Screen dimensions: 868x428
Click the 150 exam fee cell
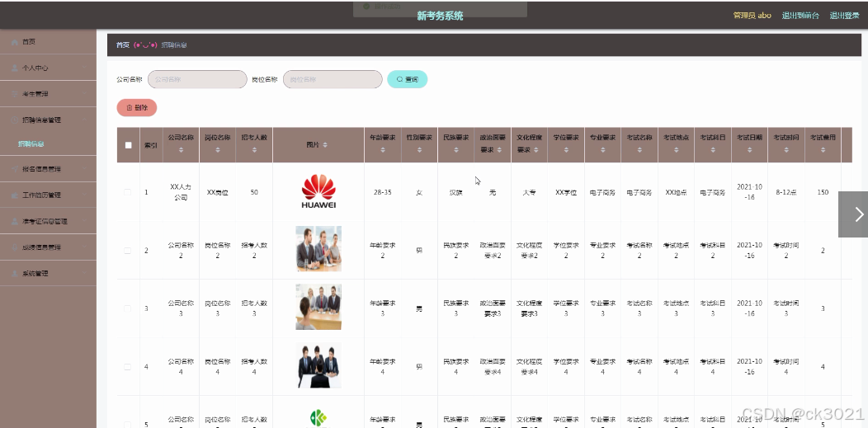click(x=823, y=192)
